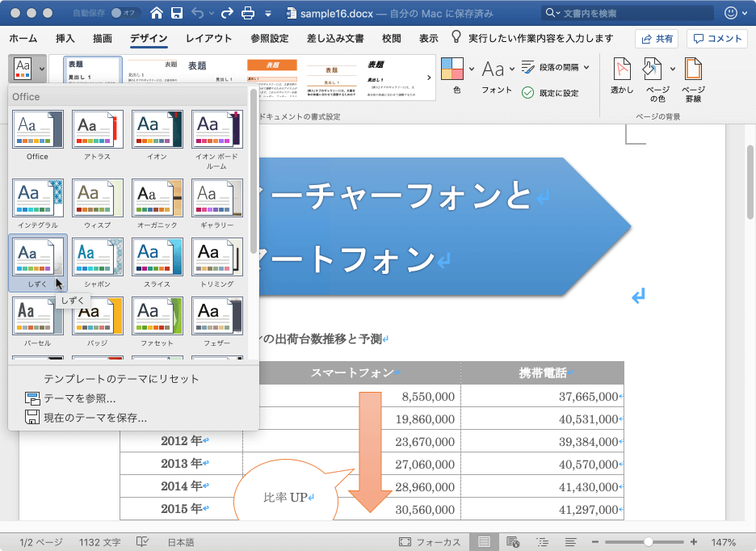
Task: Click the Undo arrow icon
Action: (198, 13)
